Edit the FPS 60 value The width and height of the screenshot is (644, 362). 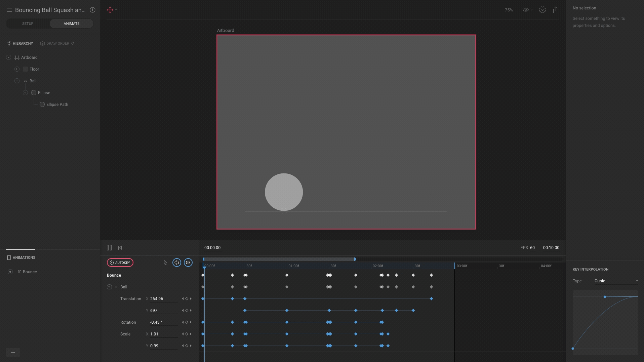[532, 248]
